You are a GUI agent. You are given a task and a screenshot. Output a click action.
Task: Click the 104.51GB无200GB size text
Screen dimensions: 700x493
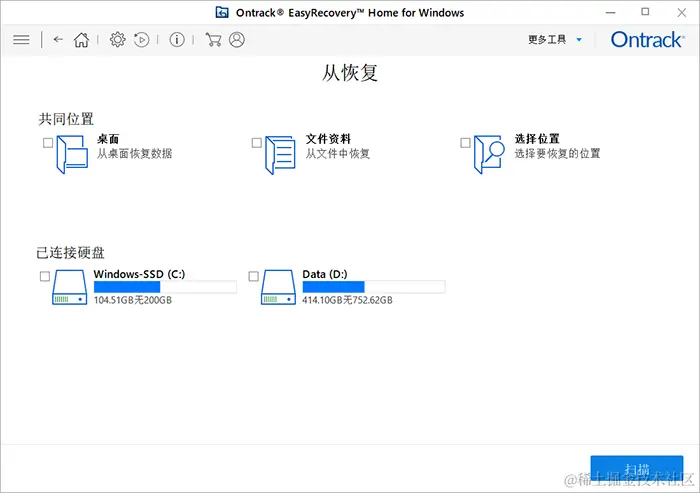(133, 300)
